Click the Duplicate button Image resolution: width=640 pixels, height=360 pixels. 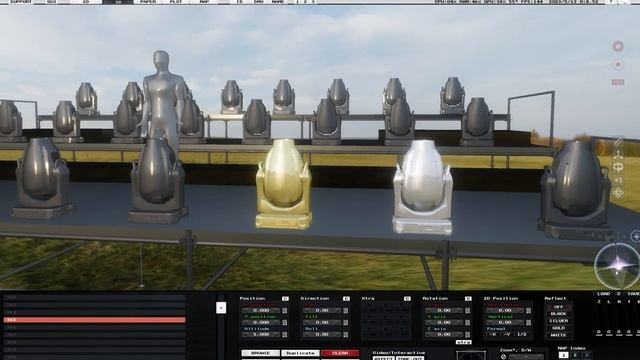point(300,353)
